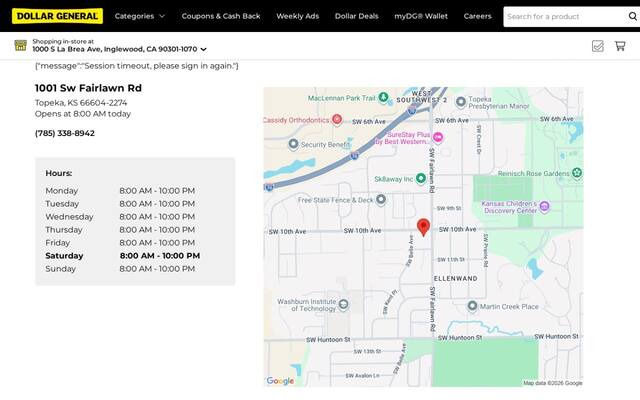Click the Map data copyright text
Screen dimensions: 640x400
553,383
